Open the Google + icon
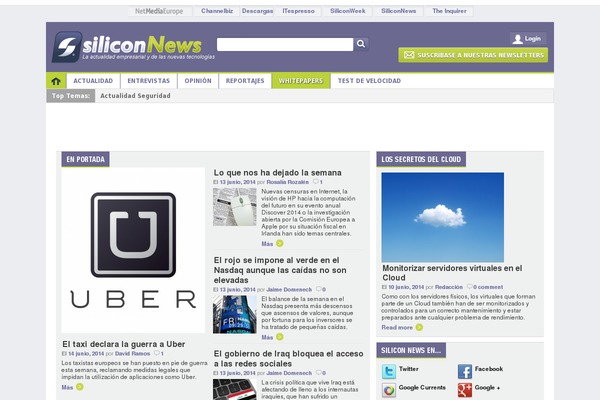The image size is (600, 400). pyautogui.click(x=465, y=390)
